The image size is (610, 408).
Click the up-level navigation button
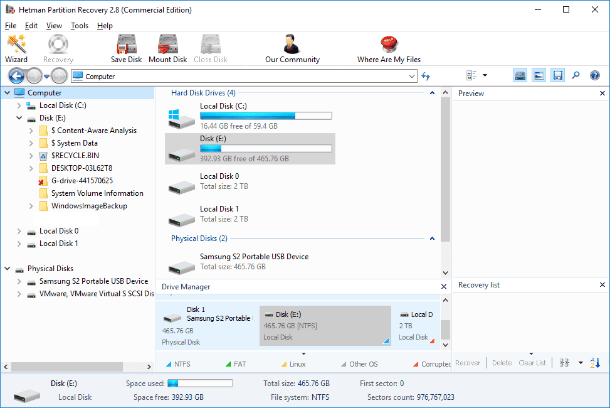point(59,76)
